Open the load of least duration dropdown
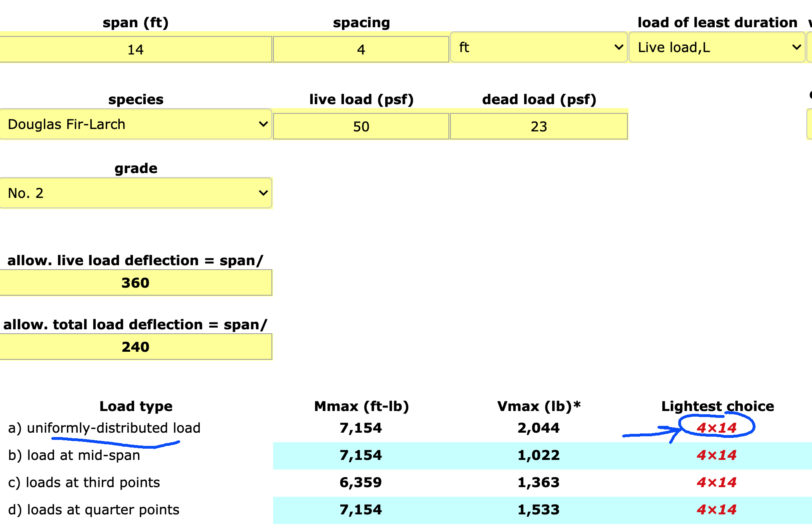 (717, 47)
